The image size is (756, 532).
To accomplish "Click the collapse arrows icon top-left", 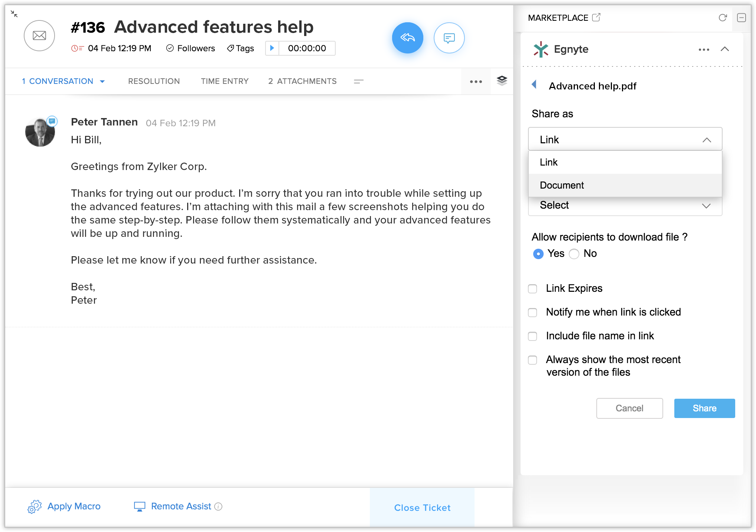I will pyautogui.click(x=14, y=14).
